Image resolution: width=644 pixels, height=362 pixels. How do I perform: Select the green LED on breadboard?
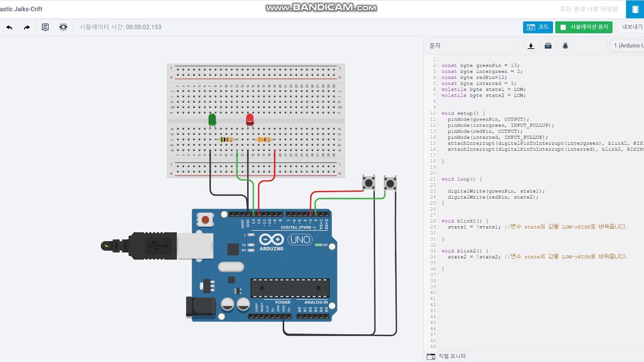(212, 120)
